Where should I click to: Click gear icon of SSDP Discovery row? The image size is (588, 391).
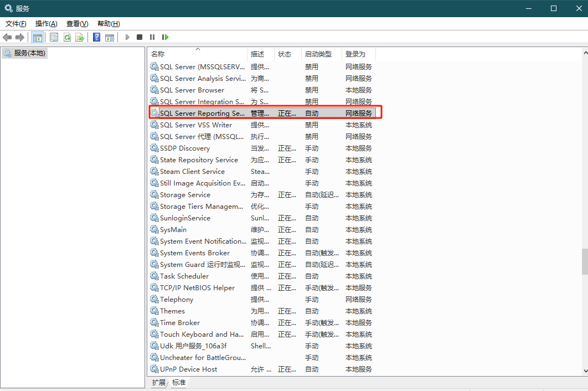[x=154, y=148]
